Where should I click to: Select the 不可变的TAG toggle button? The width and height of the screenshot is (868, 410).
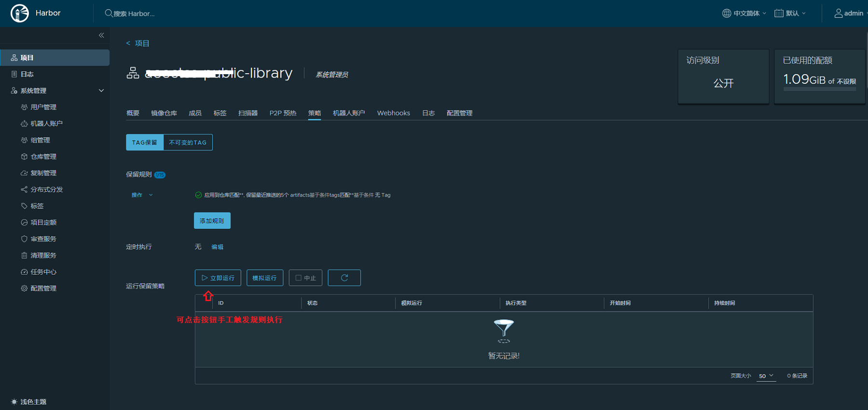tap(188, 142)
